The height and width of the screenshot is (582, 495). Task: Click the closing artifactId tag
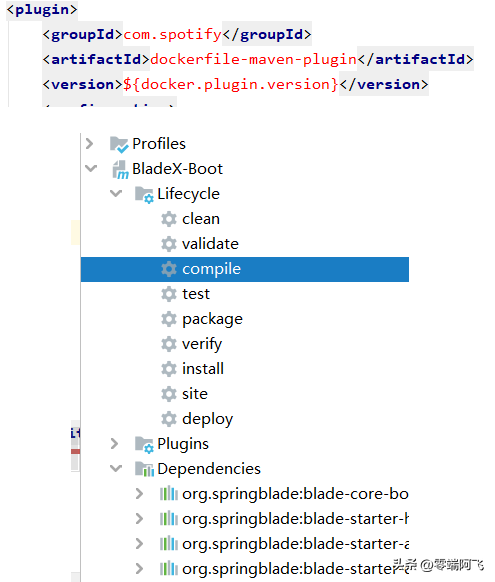(415, 59)
